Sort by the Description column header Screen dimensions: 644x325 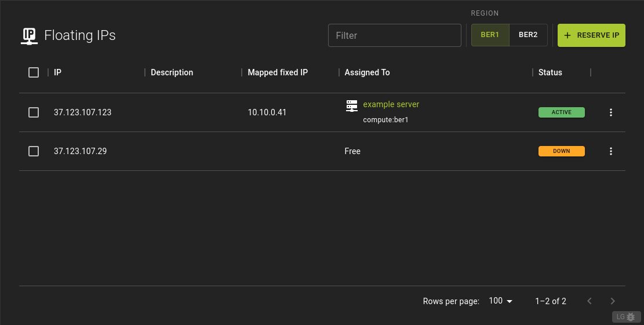tap(172, 72)
